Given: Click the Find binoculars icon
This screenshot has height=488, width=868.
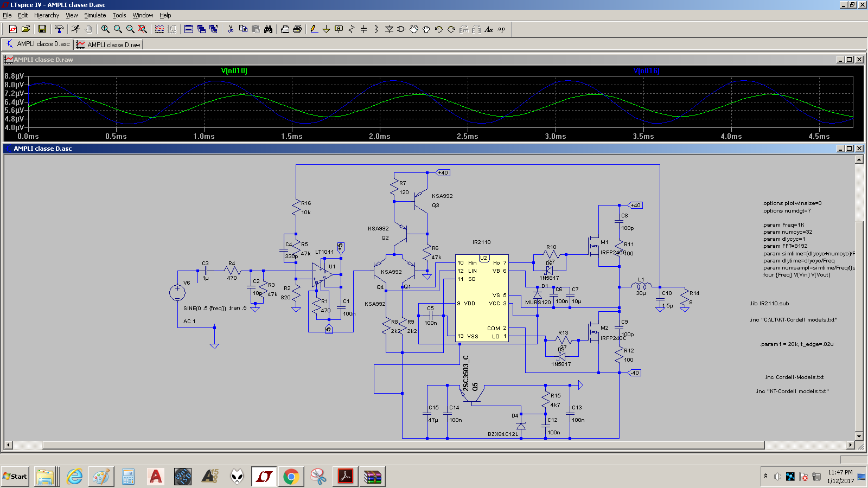Looking at the screenshot, I should 268,29.
